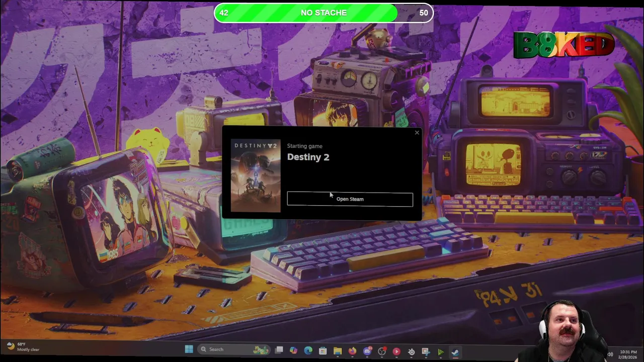Click the Steam icon in the taskbar

coord(455,352)
